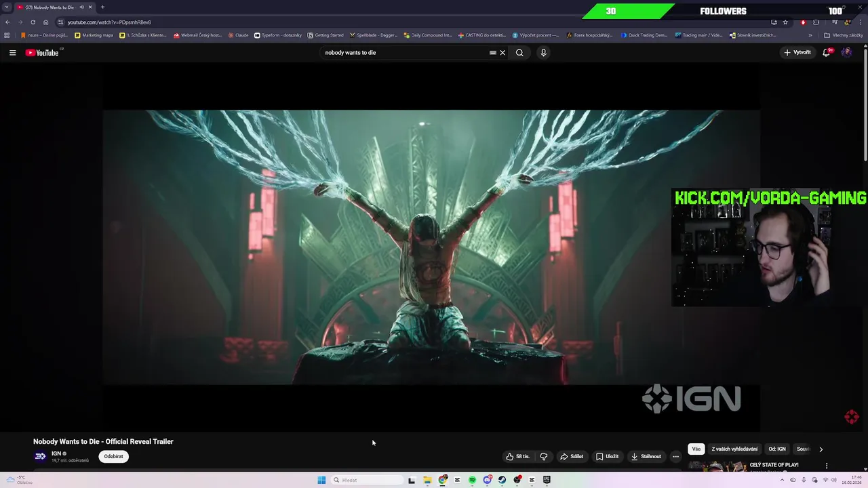Open the Getting Started bookmark
868x488 pixels.
tap(325, 35)
